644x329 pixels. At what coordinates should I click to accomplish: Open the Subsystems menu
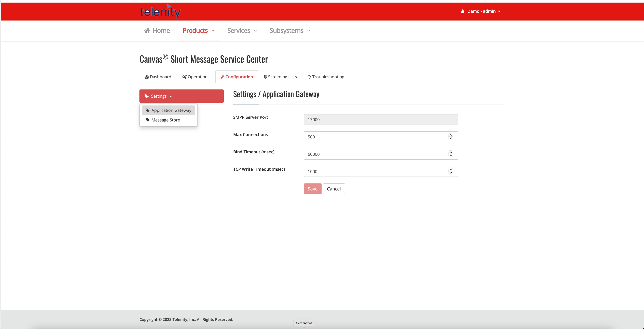tap(290, 31)
